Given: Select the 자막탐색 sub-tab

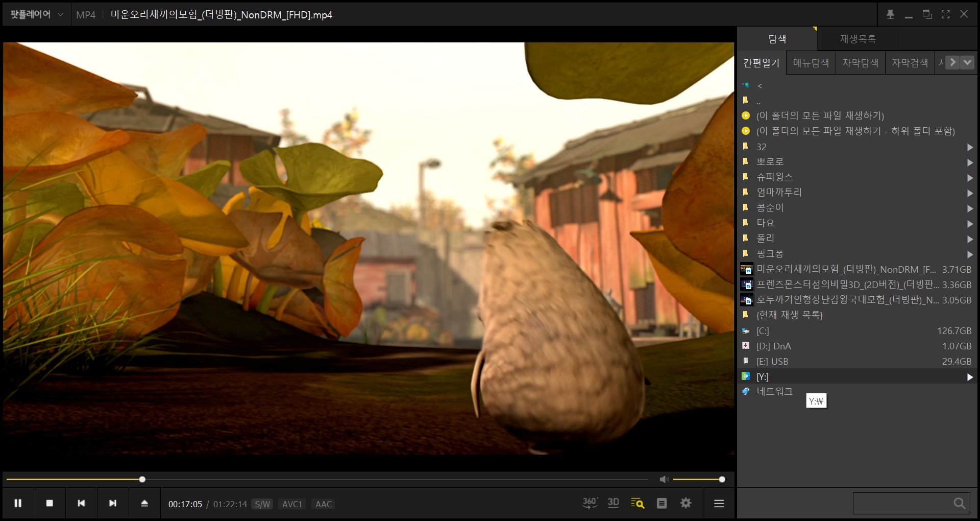Looking at the screenshot, I should (861, 63).
